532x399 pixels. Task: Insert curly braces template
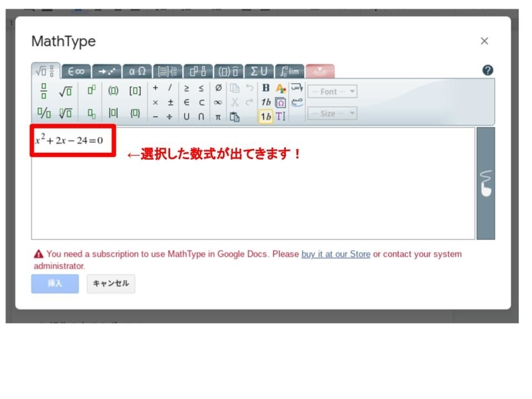point(135,112)
